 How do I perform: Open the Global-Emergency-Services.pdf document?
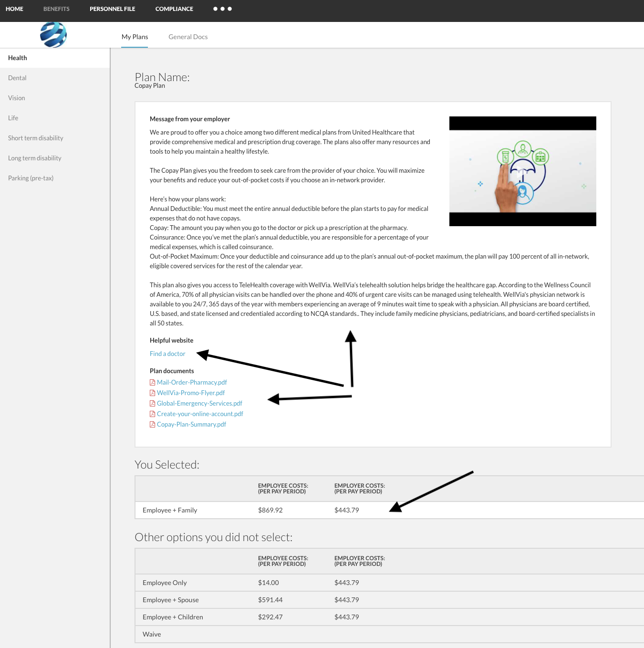(199, 403)
